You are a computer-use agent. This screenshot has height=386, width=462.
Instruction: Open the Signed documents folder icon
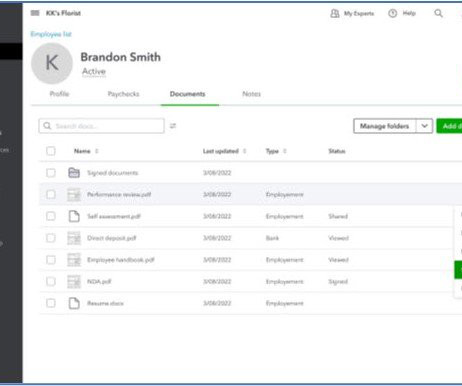(74, 173)
